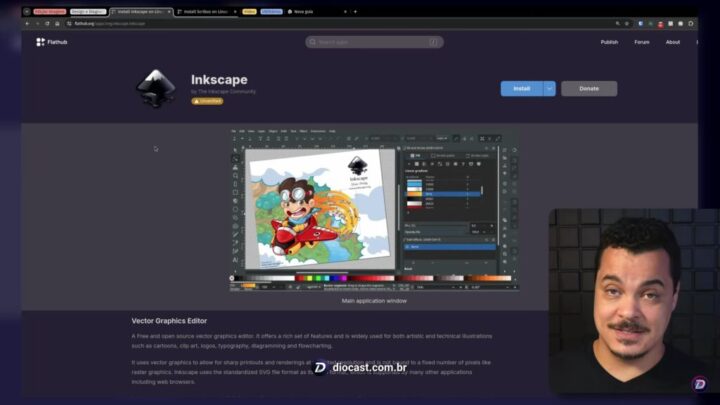Reload the page with the refresh icon
720x405 pixels.
click(46, 23)
